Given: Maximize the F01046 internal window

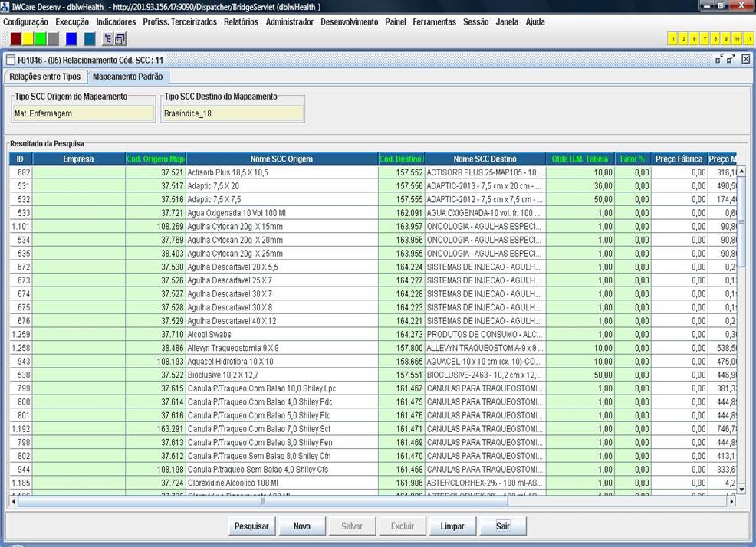Looking at the screenshot, I should (x=731, y=59).
